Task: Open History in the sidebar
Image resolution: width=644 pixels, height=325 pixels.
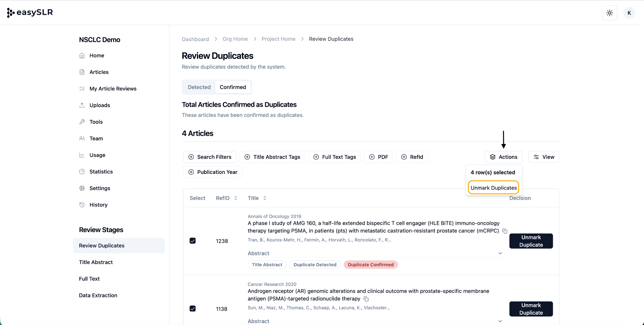Action: pos(98,205)
